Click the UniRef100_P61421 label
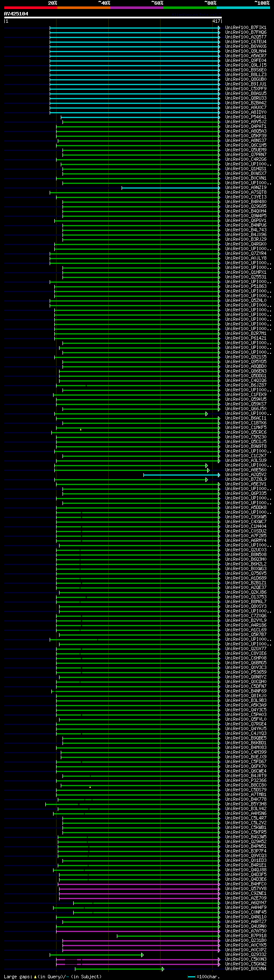Screen dimensions: 274x980 (246, 338)
